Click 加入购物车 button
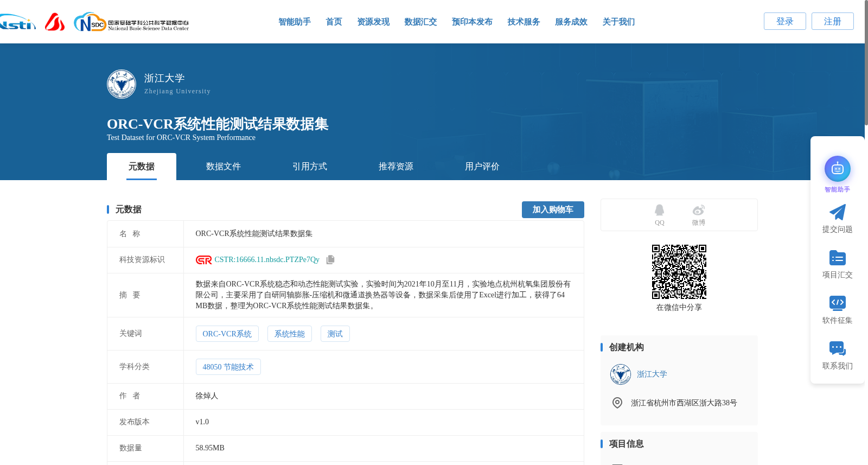Image resolution: width=868 pixels, height=465 pixels. coord(553,209)
